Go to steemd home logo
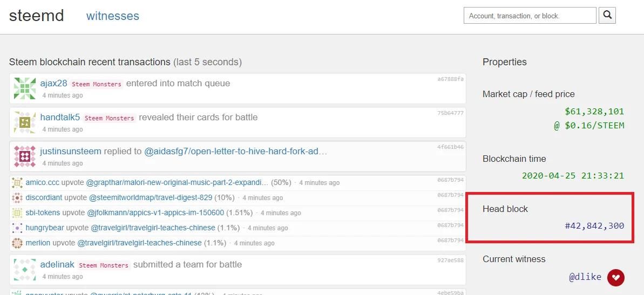 pyautogui.click(x=37, y=16)
